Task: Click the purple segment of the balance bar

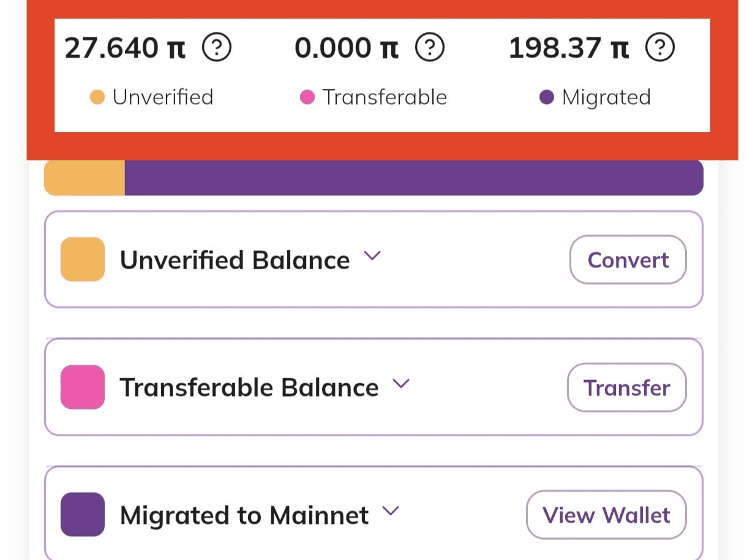Action: (x=414, y=178)
